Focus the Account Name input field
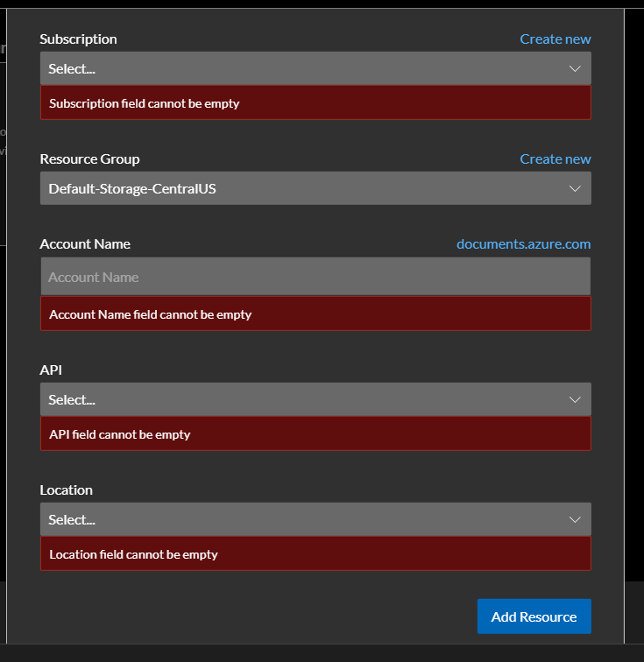The height and width of the screenshot is (662, 644). click(315, 277)
